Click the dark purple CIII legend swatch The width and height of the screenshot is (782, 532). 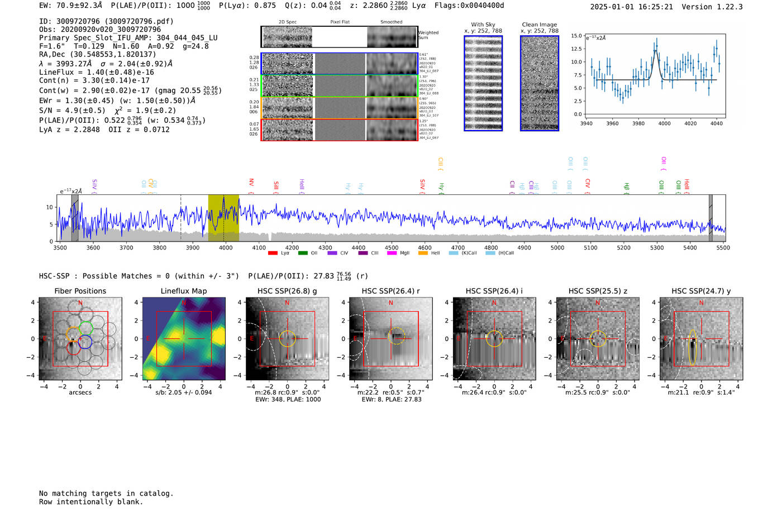click(x=363, y=253)
